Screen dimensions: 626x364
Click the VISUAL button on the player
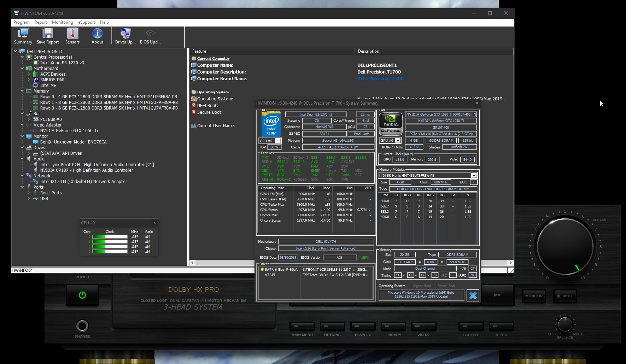[x=424, y=326]
